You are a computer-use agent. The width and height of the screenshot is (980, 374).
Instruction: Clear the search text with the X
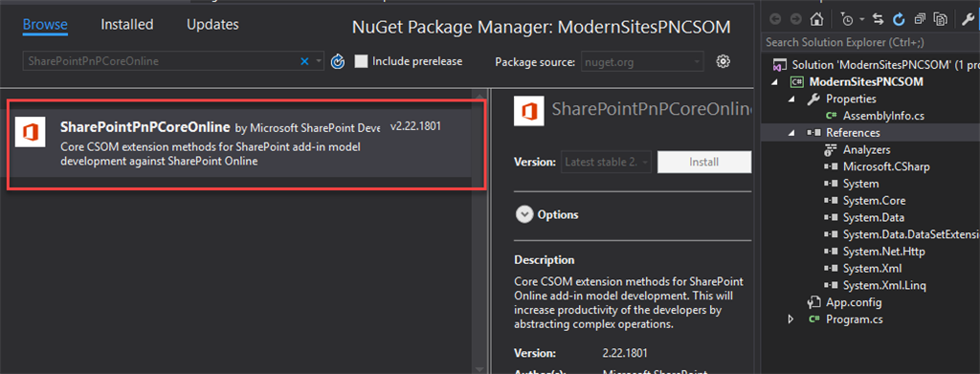(x=305, y=61)
